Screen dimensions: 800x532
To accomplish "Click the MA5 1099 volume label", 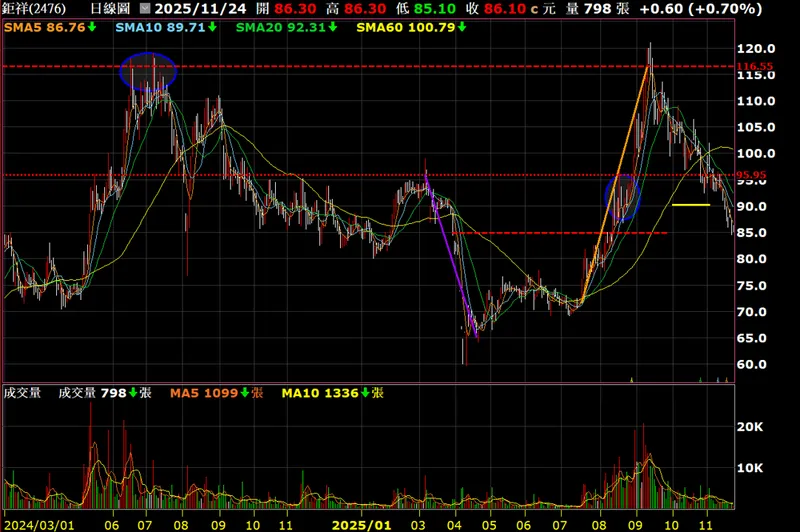I will tap(204, 393).
